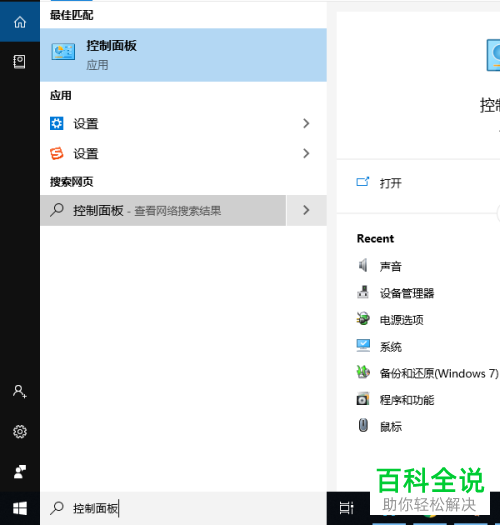The image size is (500, 525).
Task: Select the 控制面板 best match result
Action: (184, 55)
